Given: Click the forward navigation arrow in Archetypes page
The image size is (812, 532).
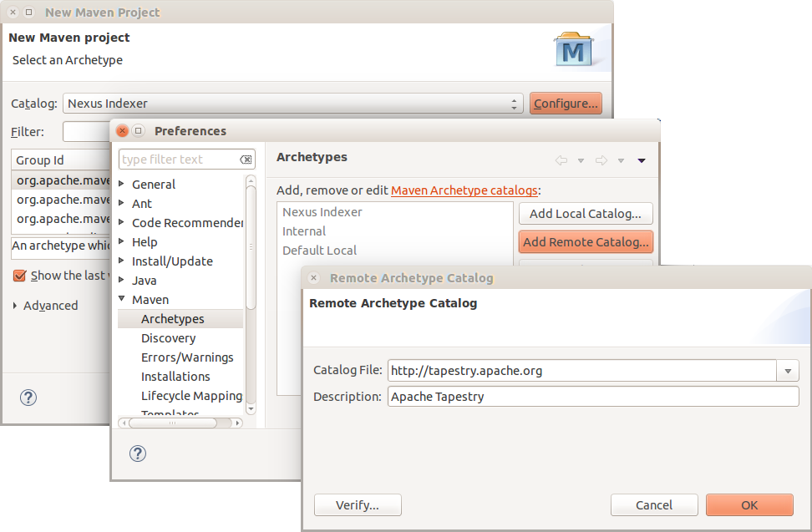Looking at the screenshot, I should click(601, 160).
